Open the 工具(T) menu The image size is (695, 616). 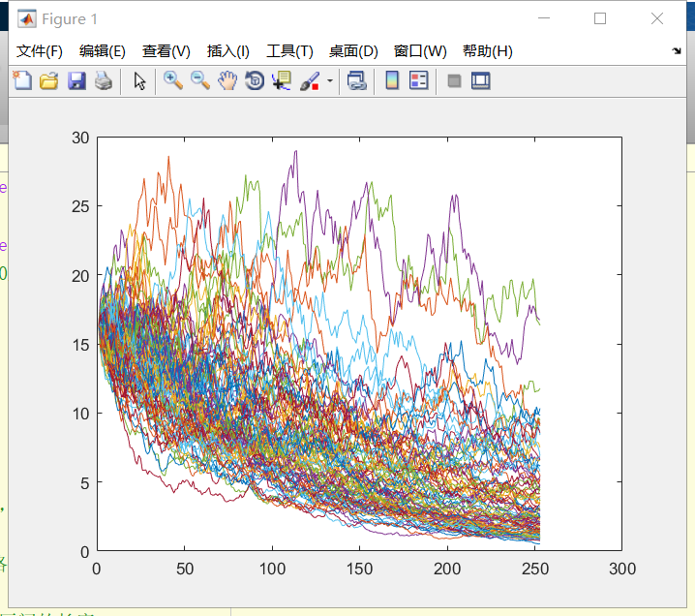tap(289, 51)
